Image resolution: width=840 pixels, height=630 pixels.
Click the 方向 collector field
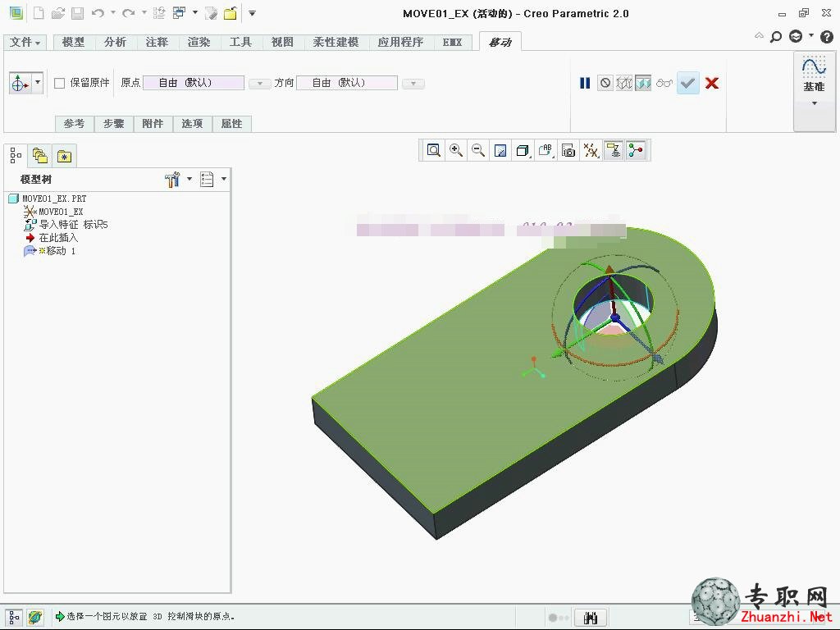click(x=347, y=83)
